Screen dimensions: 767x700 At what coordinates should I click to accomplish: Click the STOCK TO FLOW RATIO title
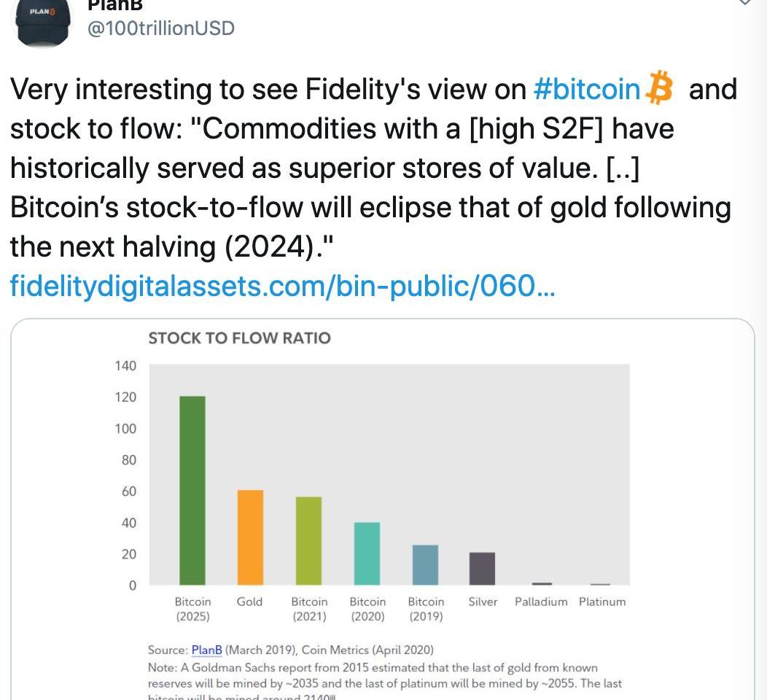[239, 338]
